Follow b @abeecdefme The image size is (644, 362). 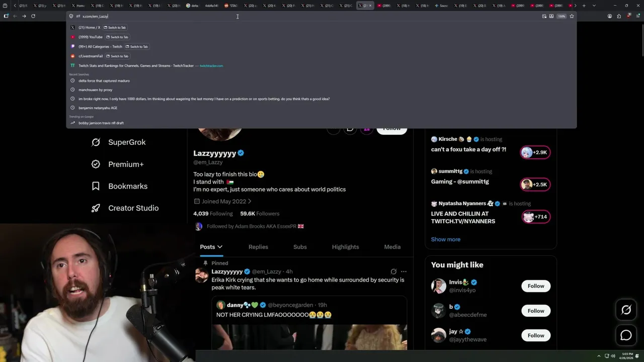click(x=536, y=311)
